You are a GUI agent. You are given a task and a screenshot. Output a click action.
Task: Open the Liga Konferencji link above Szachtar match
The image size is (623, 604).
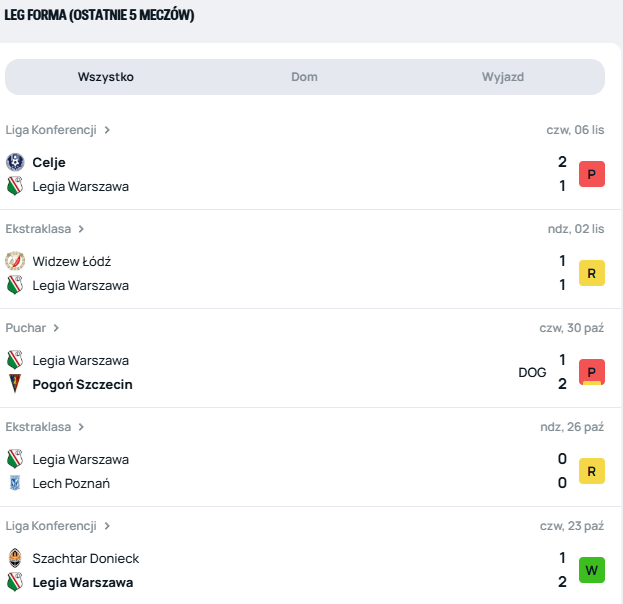tap(51, 526)
